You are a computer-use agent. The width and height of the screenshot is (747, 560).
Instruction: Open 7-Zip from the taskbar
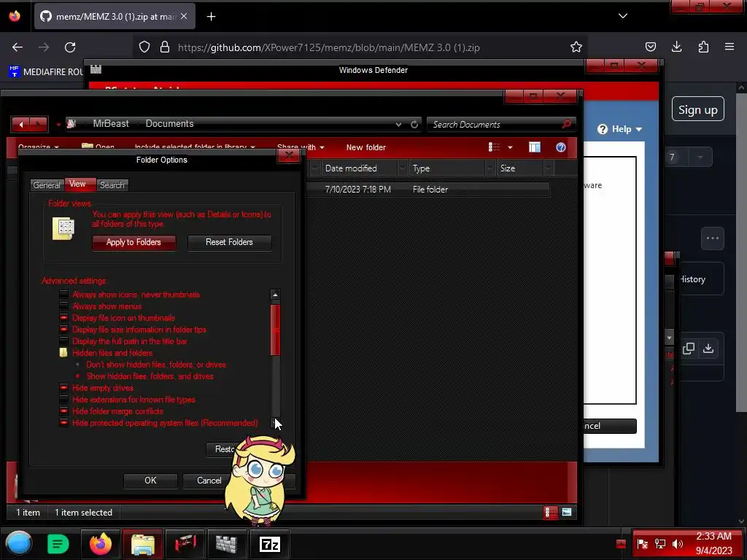tap(269, 544)
